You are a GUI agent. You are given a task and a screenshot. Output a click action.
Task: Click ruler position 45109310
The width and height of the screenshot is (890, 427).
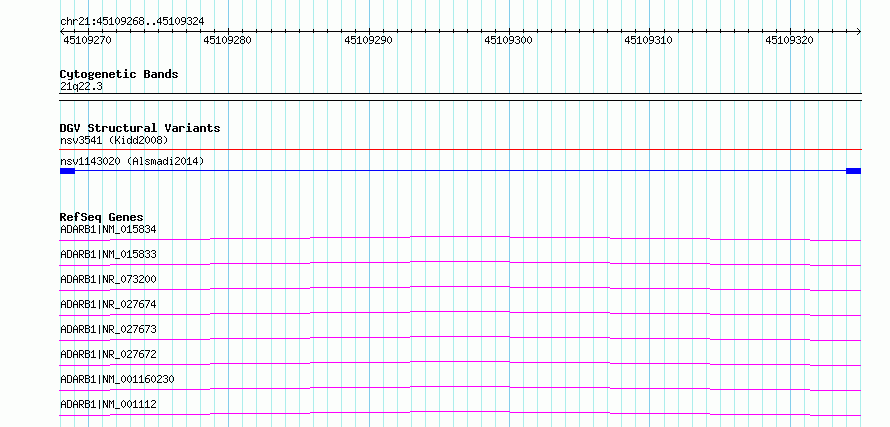tap(649, 40)
